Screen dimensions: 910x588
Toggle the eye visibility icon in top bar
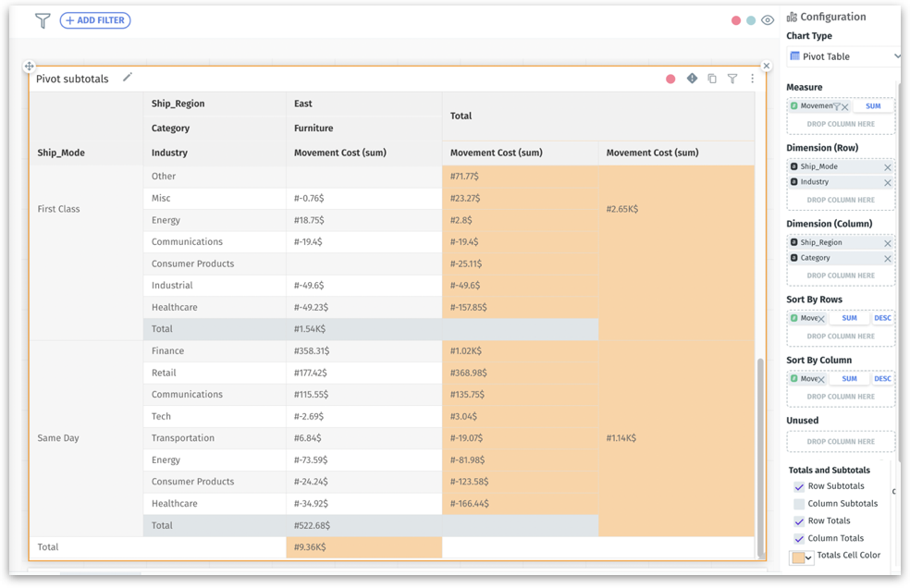point(768,20)
